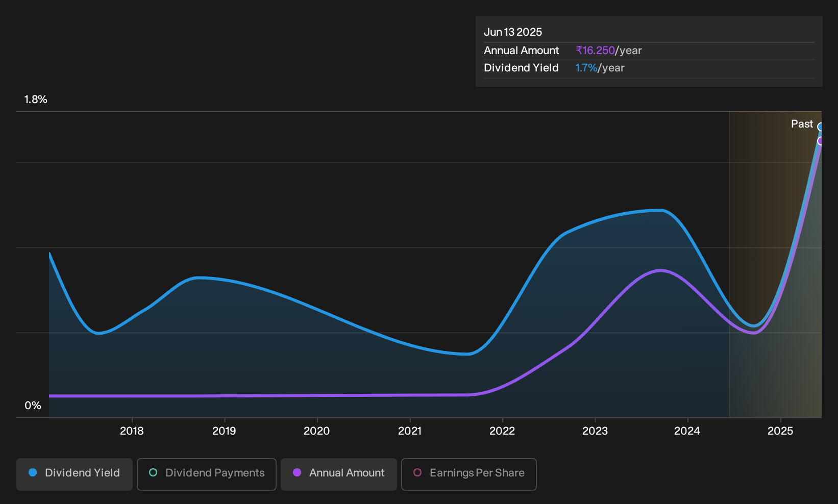
Task: Click the teal Dividend Payments legend circle
Action: [153, 472]
